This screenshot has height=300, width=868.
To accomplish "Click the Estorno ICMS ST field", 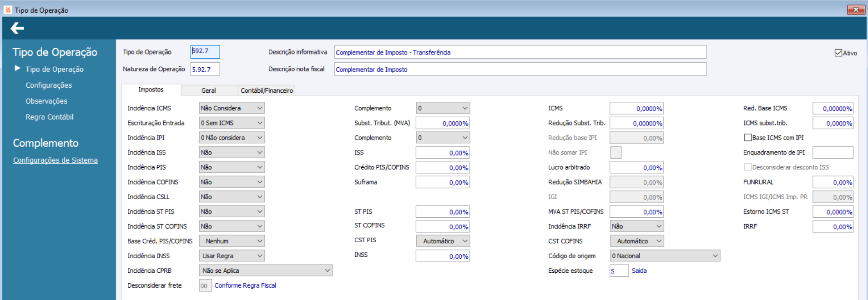I will (x=833, y=212).
